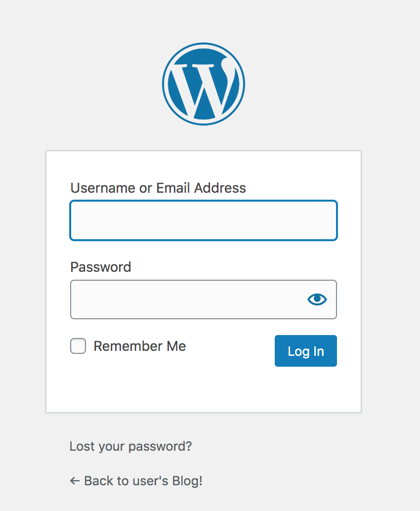This screenshot has height=511, width=420.
Task: Click the Password label text
Action: 101,267
